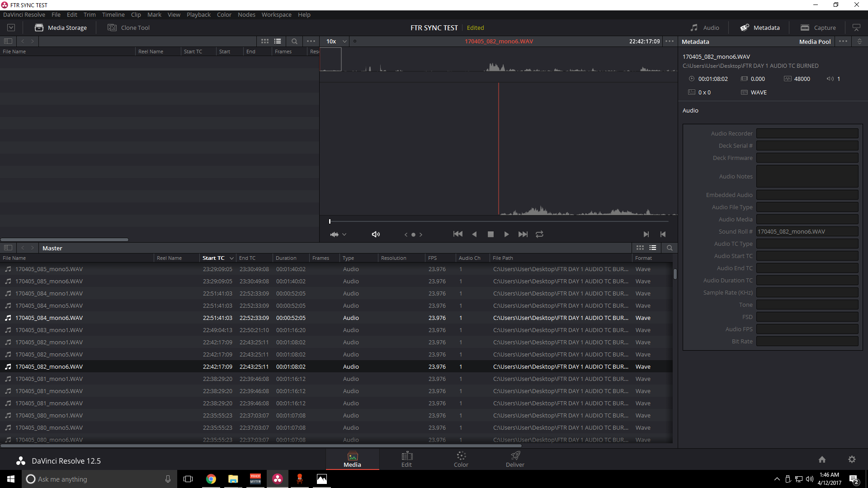Open the 10x zoom dropdown
This screenshot has width=868, height=488.
pyautogui.click(x=336, y=41)
